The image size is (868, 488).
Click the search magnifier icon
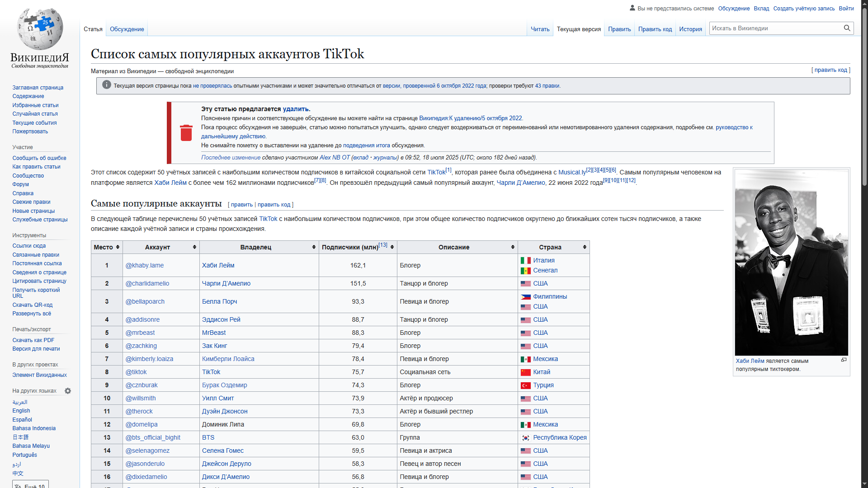847,28
